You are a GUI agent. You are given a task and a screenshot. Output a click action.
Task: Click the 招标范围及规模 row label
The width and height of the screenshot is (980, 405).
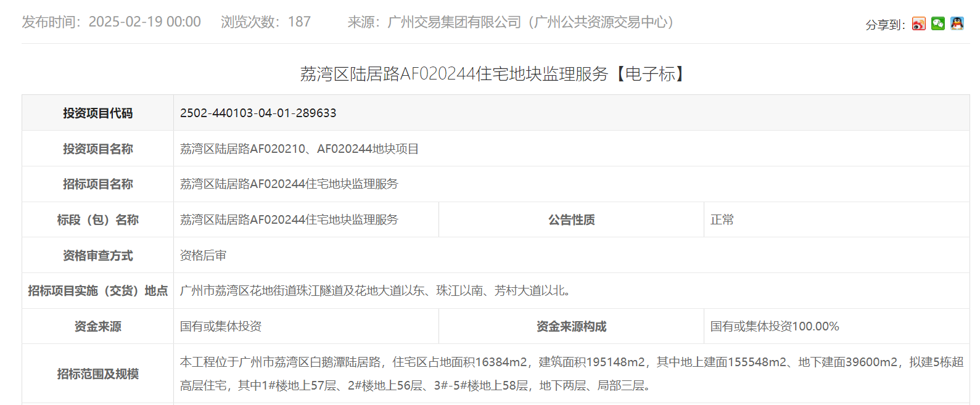[x=97, y=374]
